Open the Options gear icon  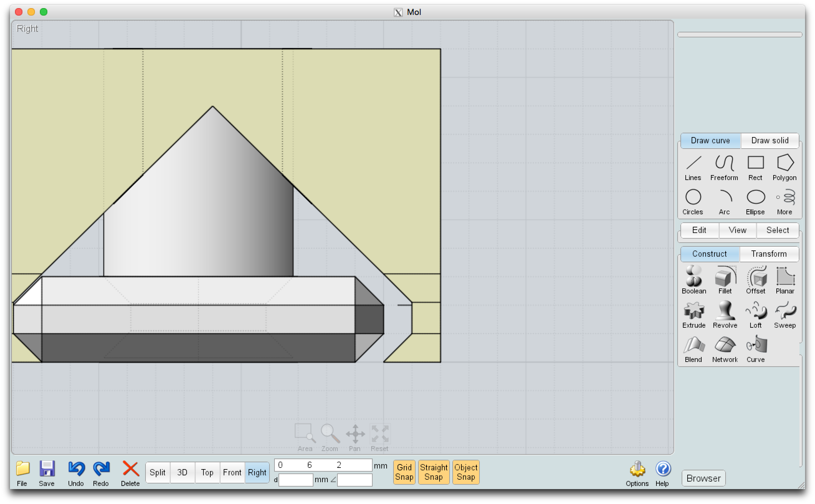637,473
